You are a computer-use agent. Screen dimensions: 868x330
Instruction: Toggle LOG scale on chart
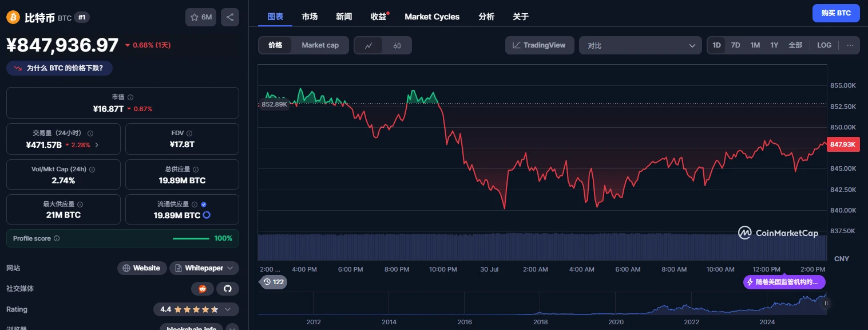coord(825,45)
